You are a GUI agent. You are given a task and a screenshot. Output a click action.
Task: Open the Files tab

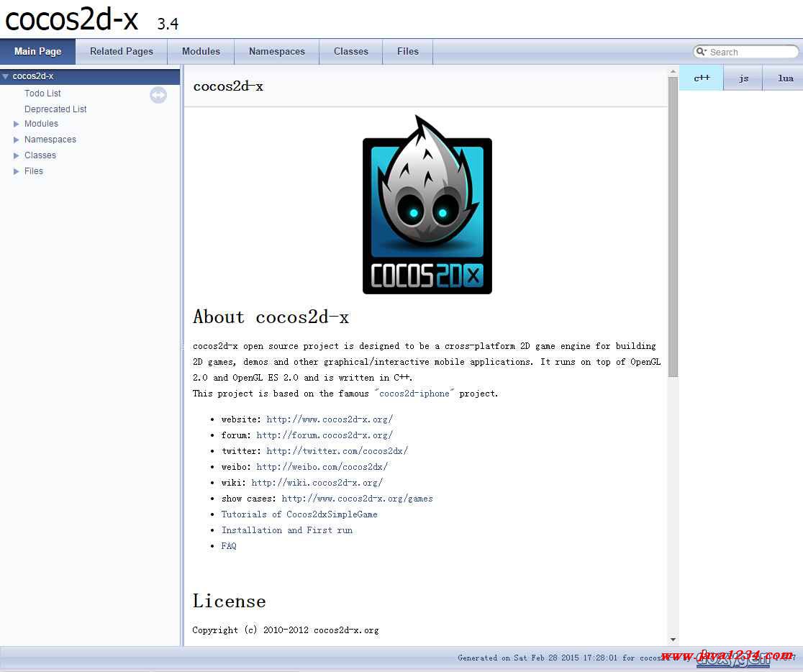(x=408, y=52)
